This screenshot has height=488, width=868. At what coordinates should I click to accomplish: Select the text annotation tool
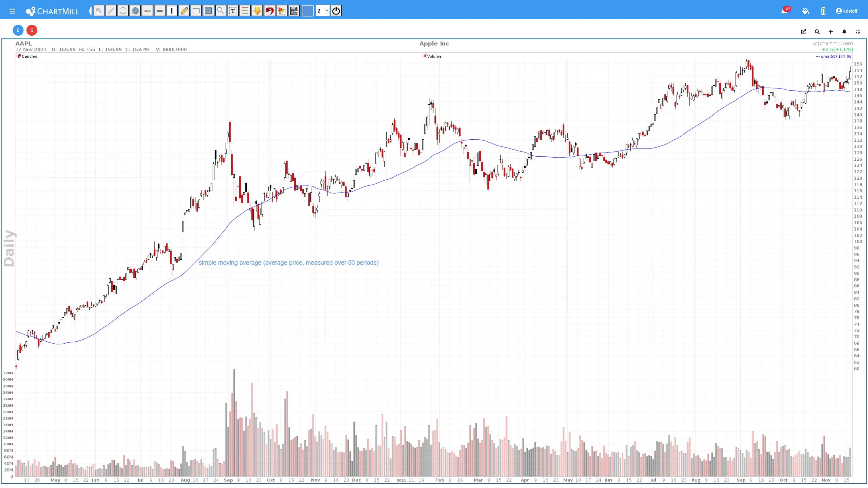[233, 11]
